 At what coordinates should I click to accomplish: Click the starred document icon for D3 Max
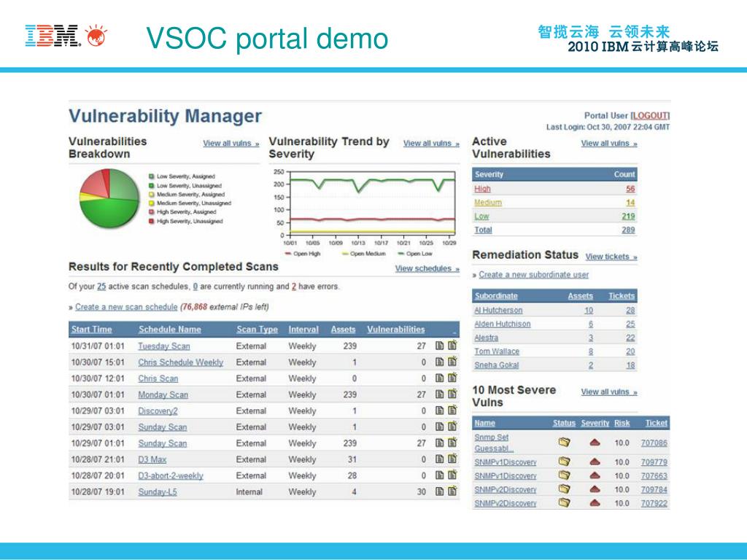point(452,459)
